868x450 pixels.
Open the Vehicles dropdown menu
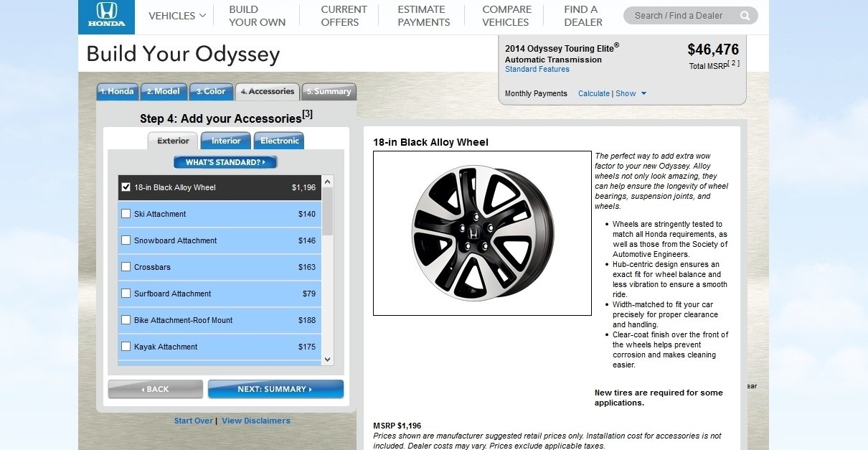177,16
